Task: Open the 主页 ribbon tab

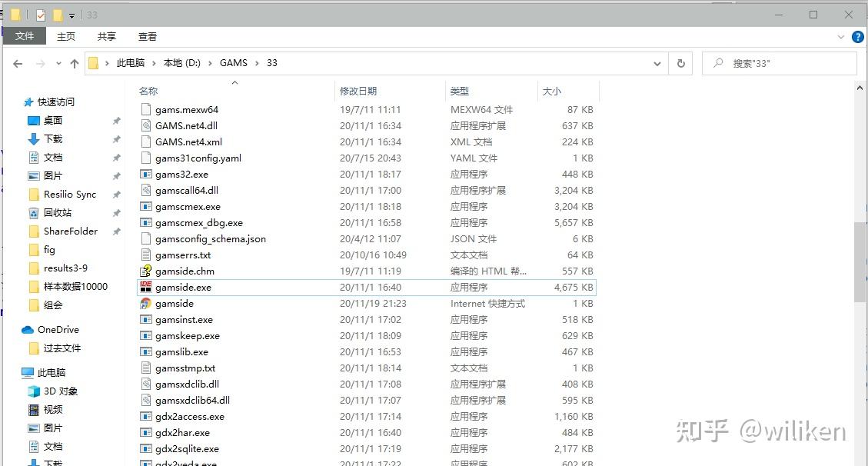Action: pyautogui.click(x=65, y=36)
